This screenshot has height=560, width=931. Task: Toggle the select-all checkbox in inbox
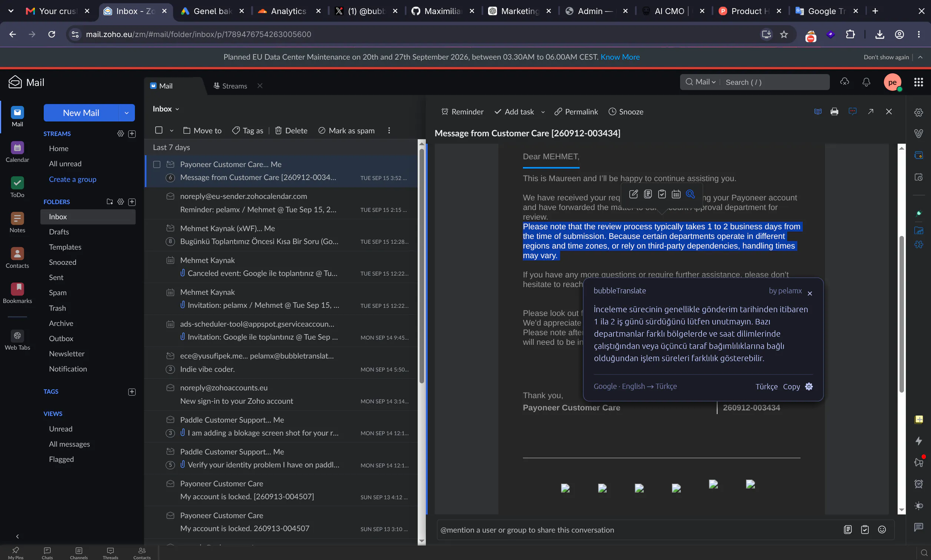[x=159, y=130]
